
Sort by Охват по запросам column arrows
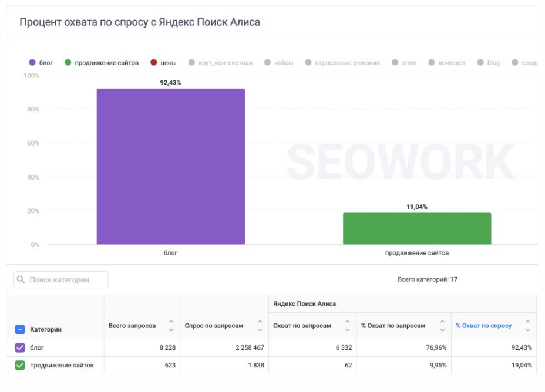pyautogui.click(x=347, y=326)
